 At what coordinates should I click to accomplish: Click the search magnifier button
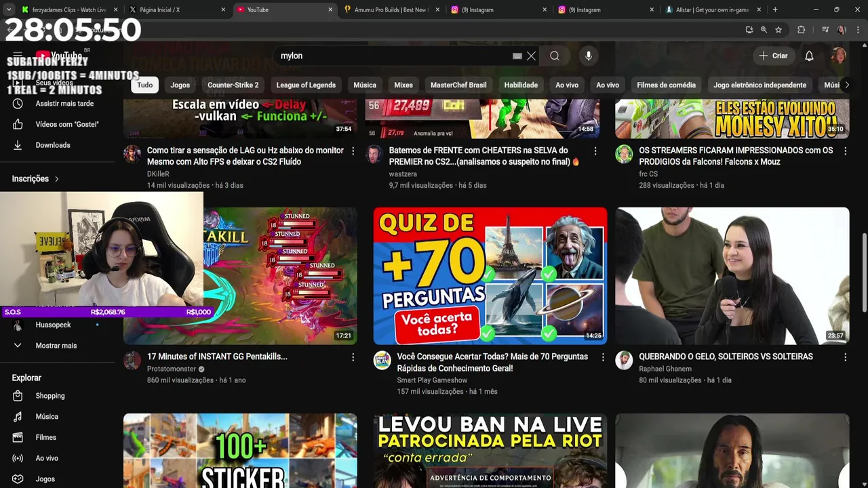(555, 56)
